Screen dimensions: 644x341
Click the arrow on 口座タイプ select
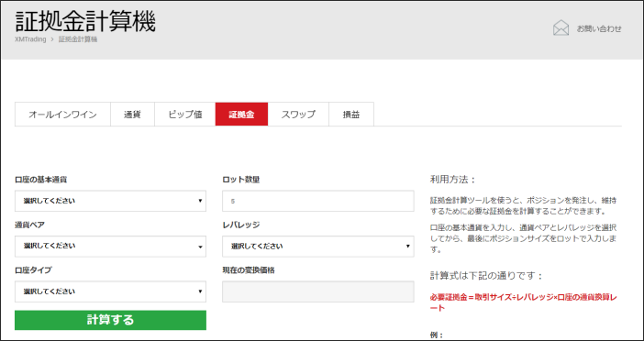click(200, 291)
